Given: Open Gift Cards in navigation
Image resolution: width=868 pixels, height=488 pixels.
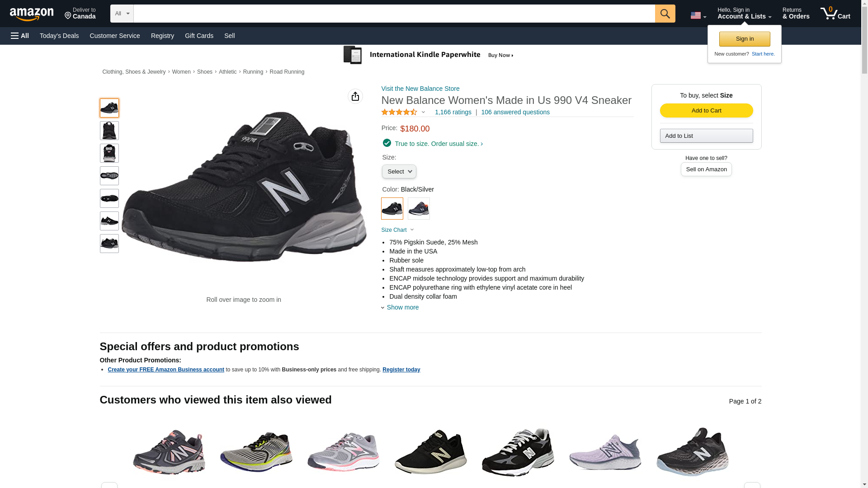Looking at the screenshot, I should pos(199,36).
